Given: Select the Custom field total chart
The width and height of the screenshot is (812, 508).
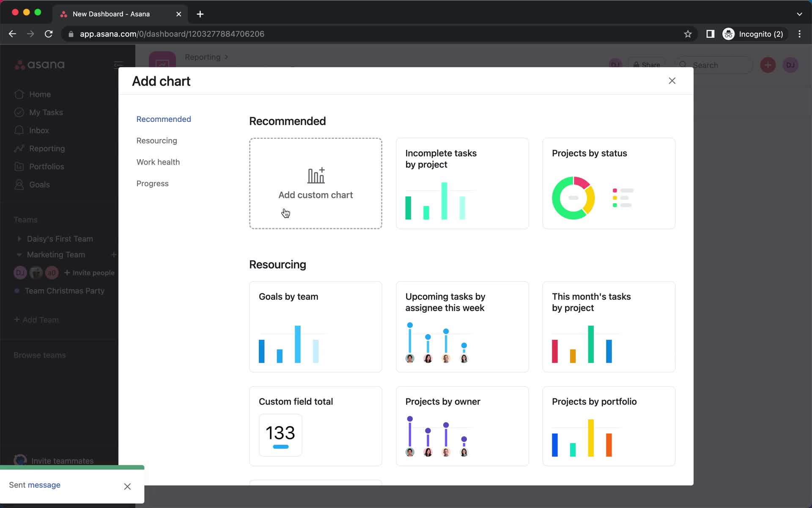Looking at the screenshot, I should point(315,425).
